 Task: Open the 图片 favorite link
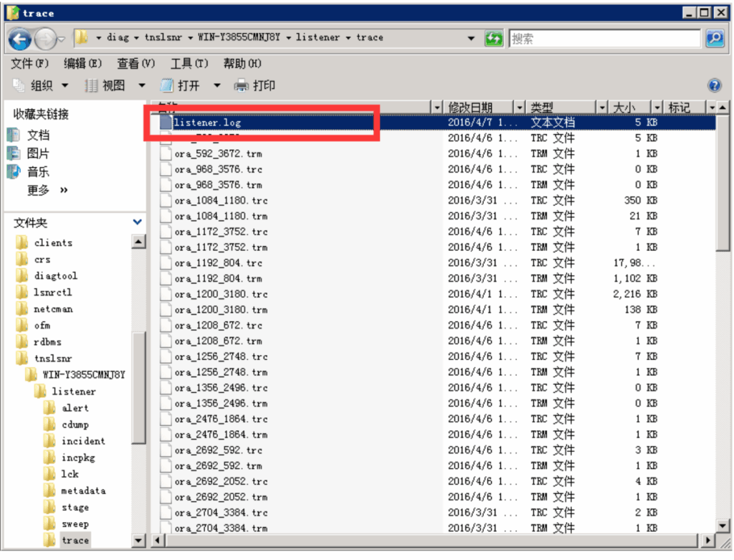coord(38,153)
